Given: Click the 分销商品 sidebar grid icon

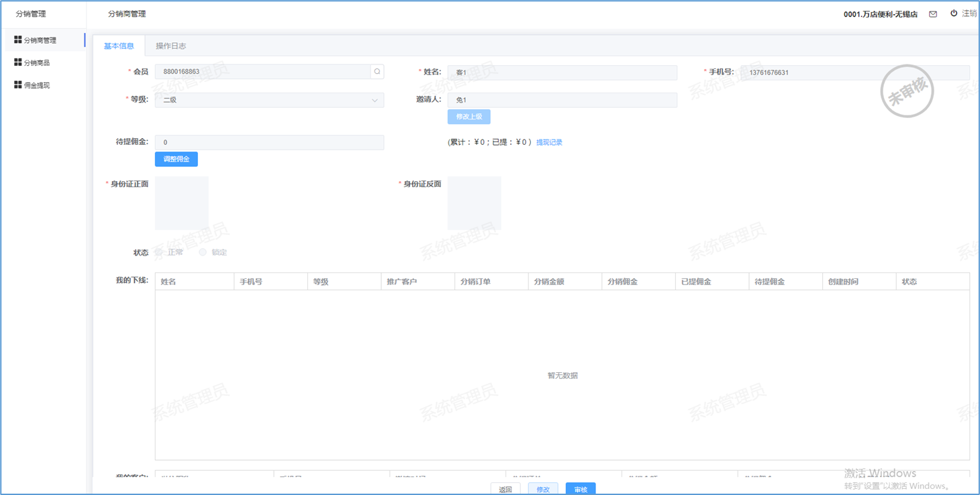Looking at the screenshot, I should tap(18, 62).
